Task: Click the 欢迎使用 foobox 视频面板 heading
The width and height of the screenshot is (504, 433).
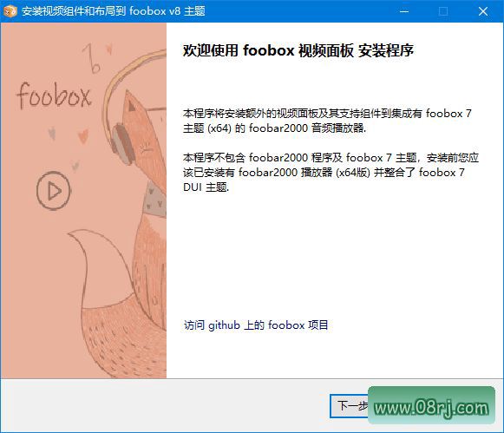Action: [x=298, y=50]
